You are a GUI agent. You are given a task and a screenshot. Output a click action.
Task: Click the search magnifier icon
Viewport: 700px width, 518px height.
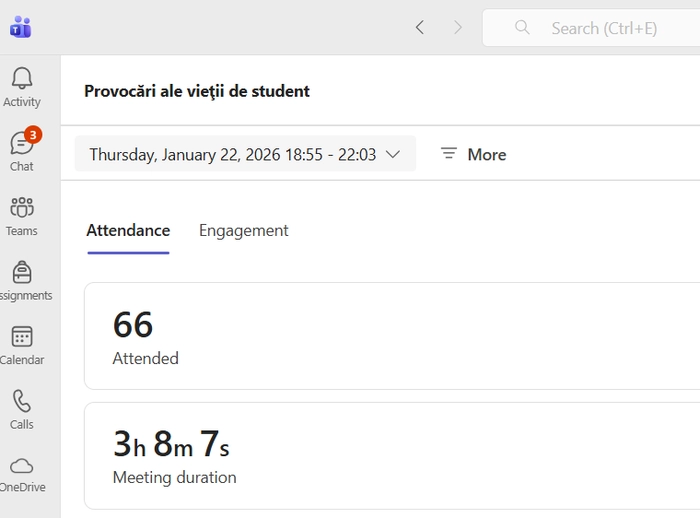(522, 28)
